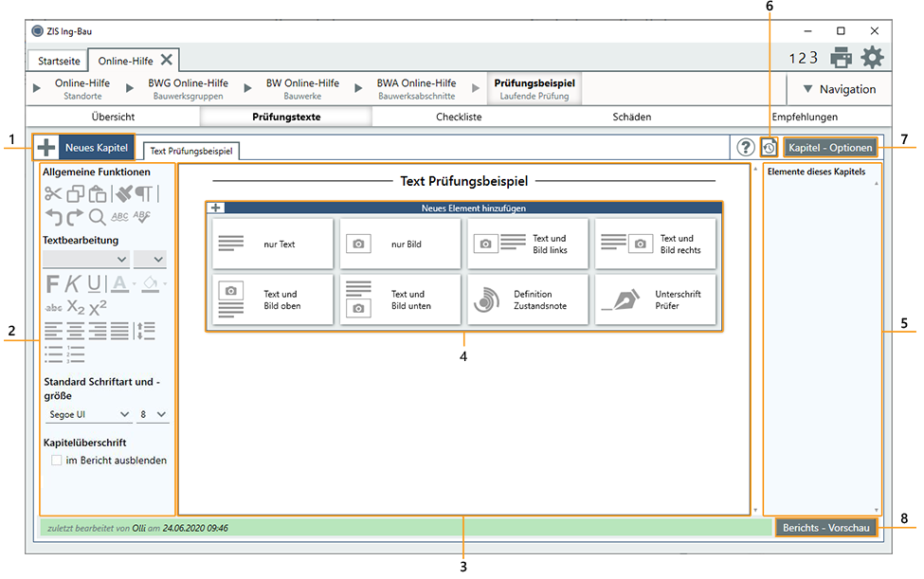Toggle underline 'U' text formatting

(95, 282)
